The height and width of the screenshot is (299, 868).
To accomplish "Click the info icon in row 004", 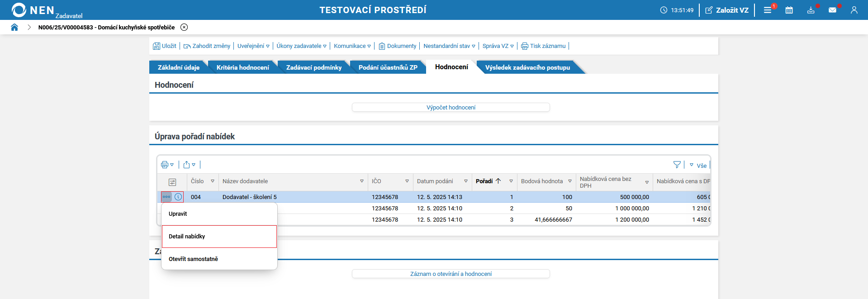I will (178, 197).
